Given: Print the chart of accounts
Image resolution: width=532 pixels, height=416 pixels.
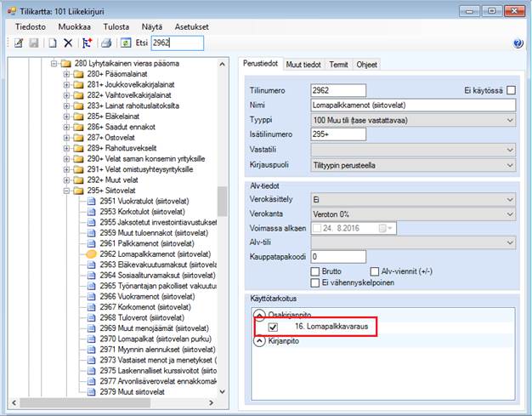Looking at the screenshot, I should pos(106,43).
